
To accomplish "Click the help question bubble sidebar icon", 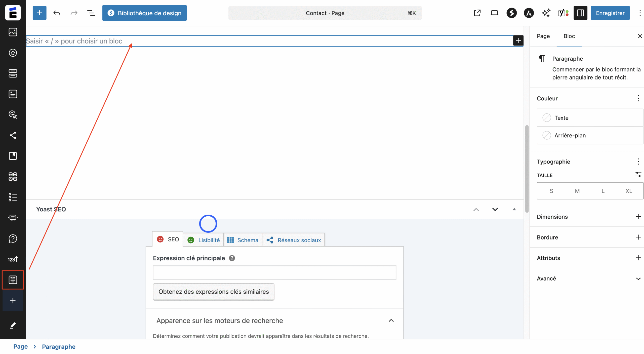I will coord(13,239).
